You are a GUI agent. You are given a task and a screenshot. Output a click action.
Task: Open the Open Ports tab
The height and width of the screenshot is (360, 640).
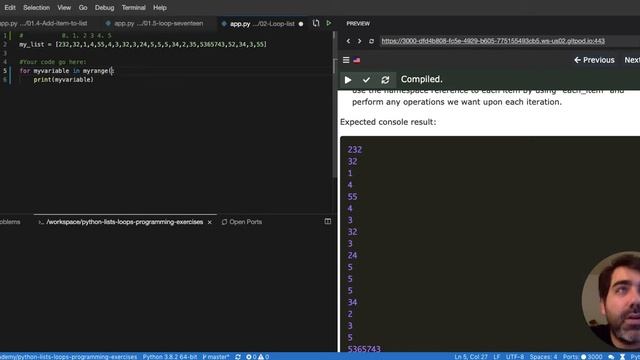(x=242, y=222)
